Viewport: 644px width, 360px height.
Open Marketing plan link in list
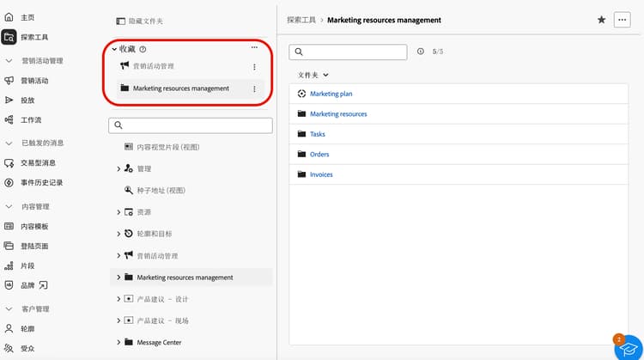[x=331, y=94]
